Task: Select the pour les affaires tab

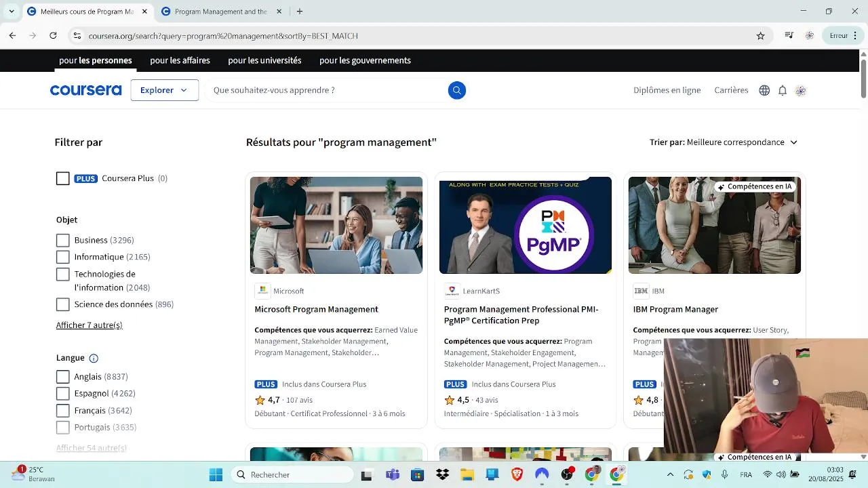Action: pyautogui.click(x=180, y=60)
